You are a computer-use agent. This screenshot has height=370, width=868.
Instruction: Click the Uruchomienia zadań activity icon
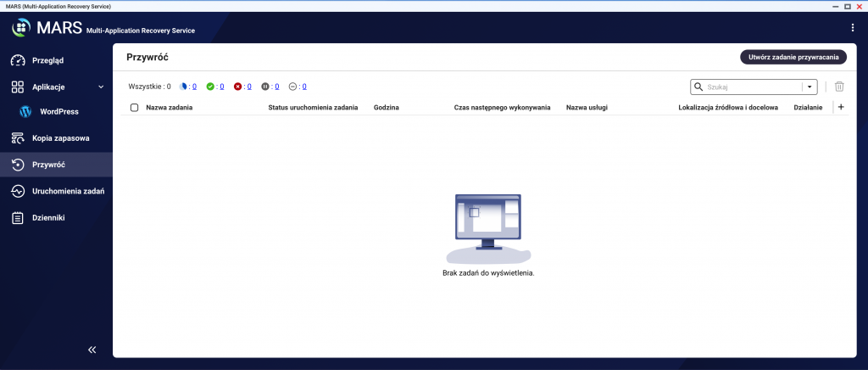(17, 191)
